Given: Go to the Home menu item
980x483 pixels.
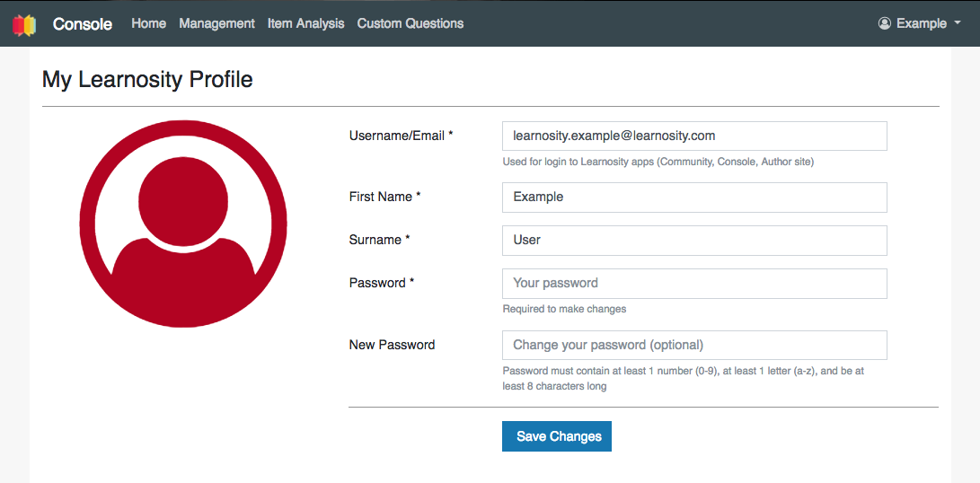Looking at the screenshot, I should click(x=149, y=23).
